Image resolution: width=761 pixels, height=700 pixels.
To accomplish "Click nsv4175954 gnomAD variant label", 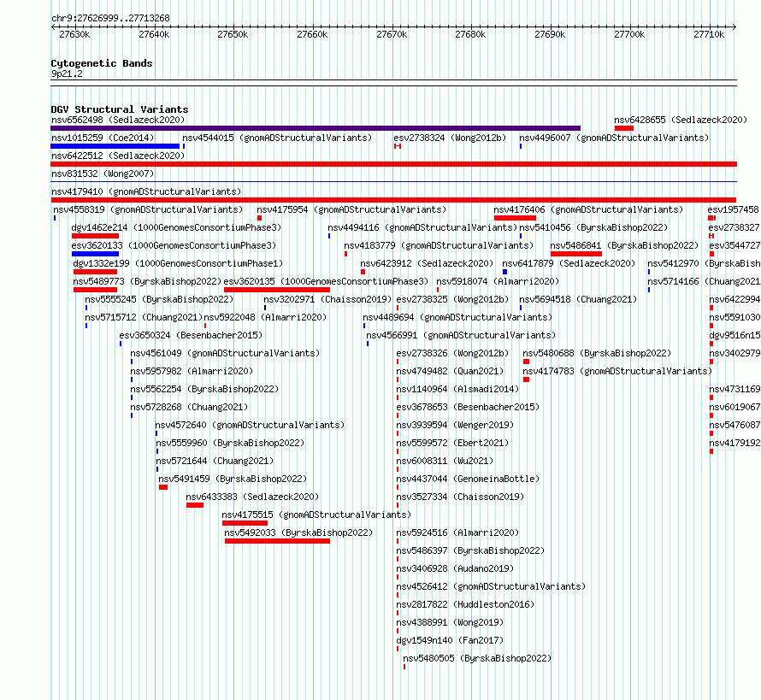I will (351, 209).
